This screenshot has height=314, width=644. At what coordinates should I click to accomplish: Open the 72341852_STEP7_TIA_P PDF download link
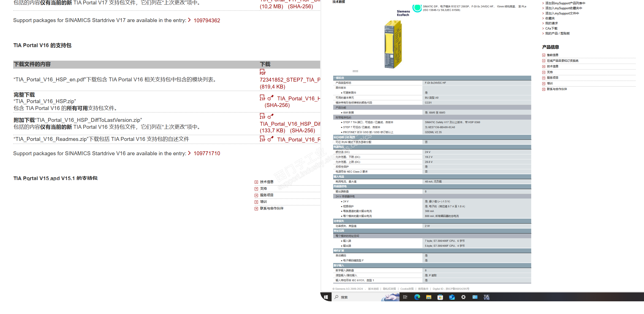click(290, 80)
